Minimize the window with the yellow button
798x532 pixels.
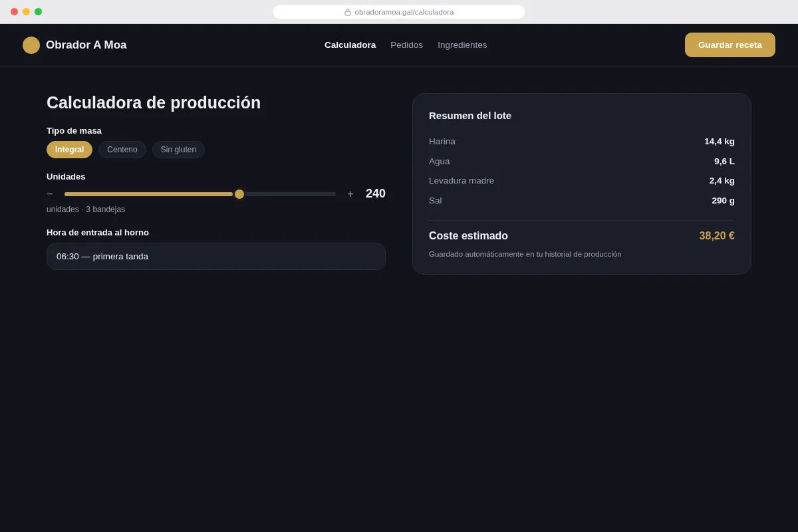tap(26, 12)
